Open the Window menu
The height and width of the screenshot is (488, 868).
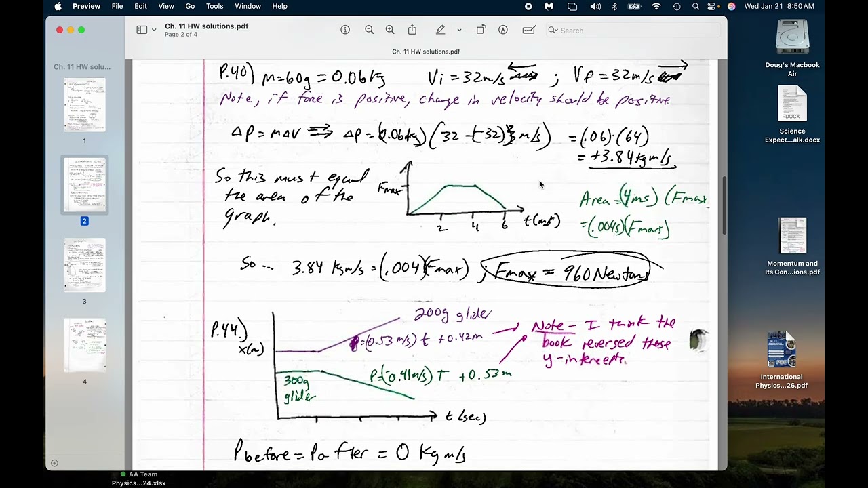pyautogui.click(x=248, y=6)
